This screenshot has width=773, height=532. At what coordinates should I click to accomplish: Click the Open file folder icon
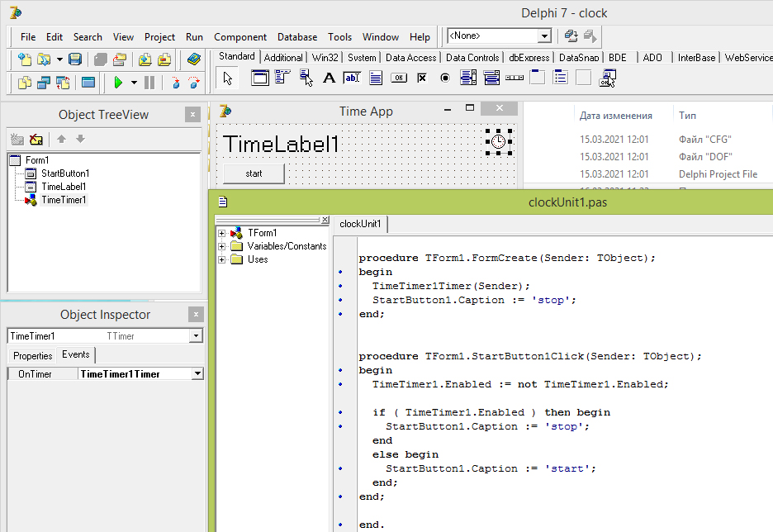coord(44,59)
